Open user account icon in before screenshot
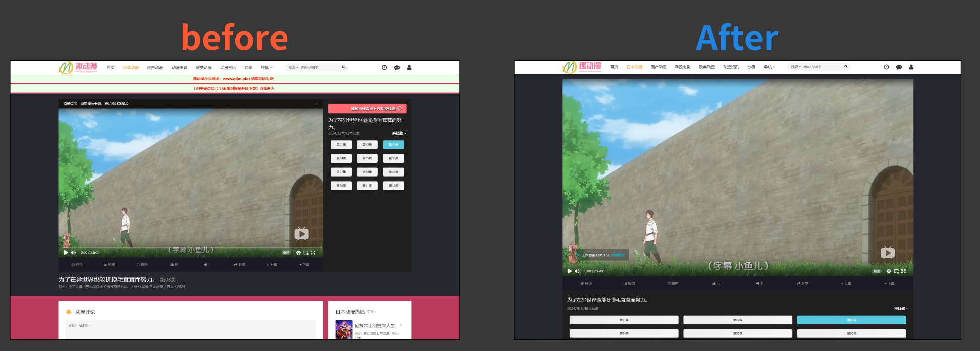980x351 pixels. tap(409, 67)
